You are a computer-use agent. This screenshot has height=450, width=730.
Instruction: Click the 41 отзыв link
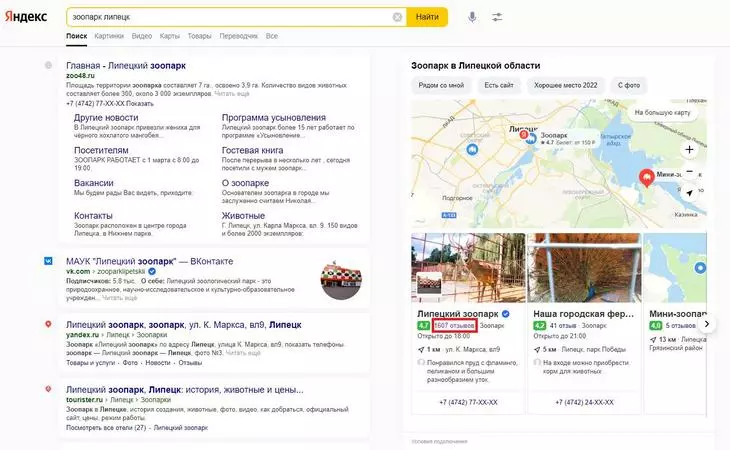563,326
